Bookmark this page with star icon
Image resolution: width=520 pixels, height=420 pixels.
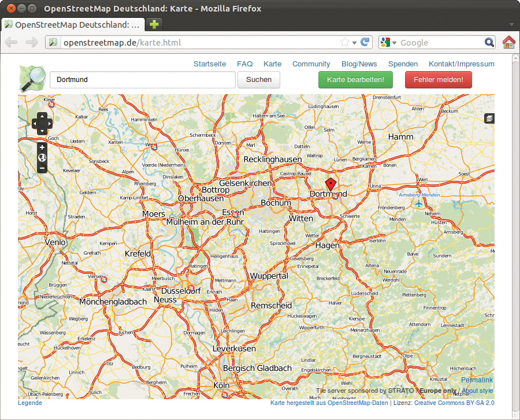click(345, 42)
